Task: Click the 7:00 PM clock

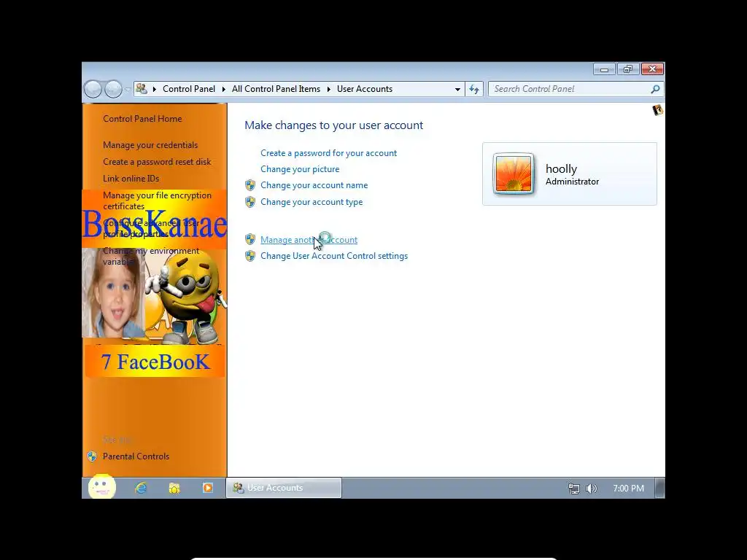Action: [x=628, y=489]
